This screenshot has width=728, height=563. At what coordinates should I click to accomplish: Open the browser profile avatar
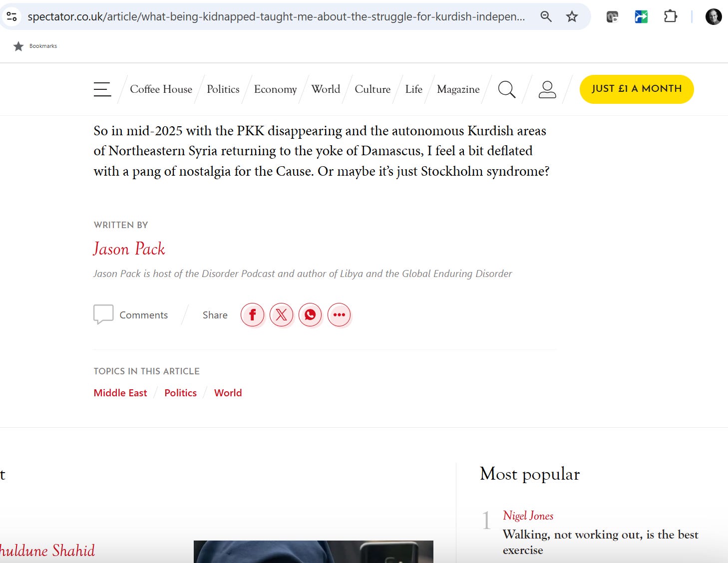(714, 16)
